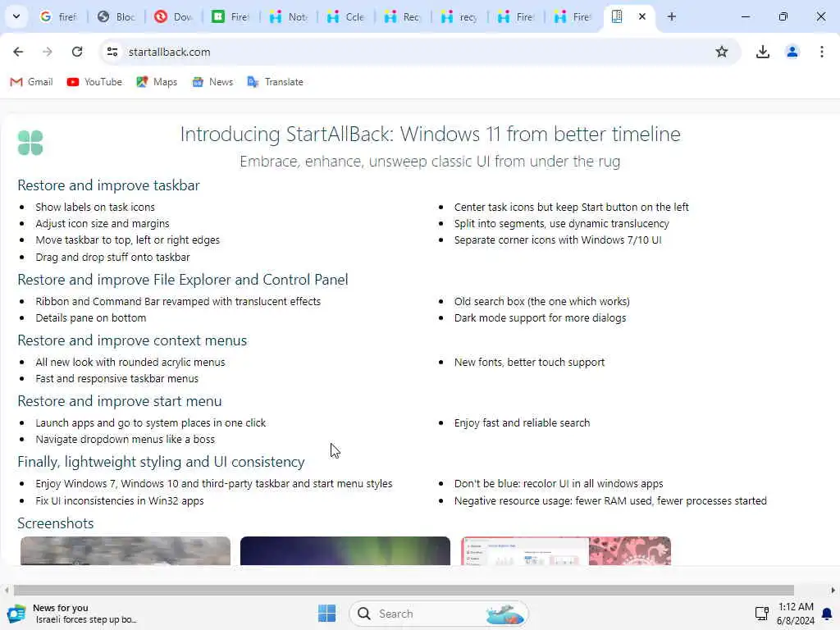Click 'Drag and drop stuff onto taskbar'
The image size is (840, 630).
[x=112, y=257]
